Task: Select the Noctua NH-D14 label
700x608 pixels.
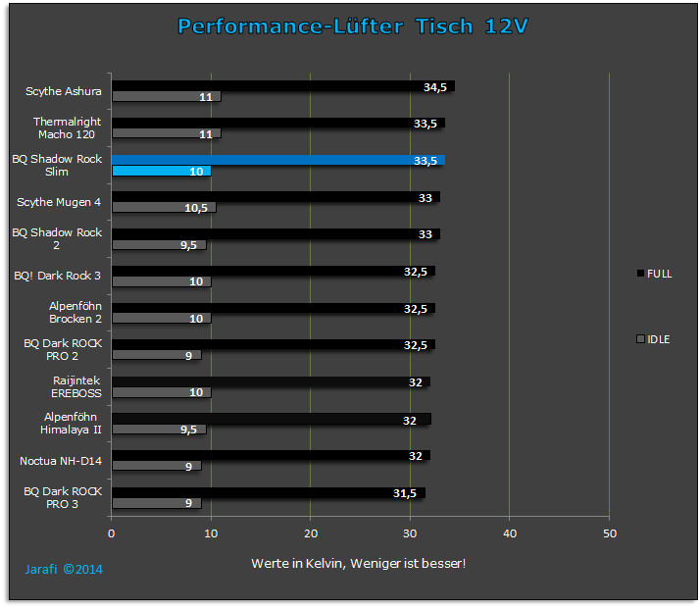Action: click(x=60, y=461)
